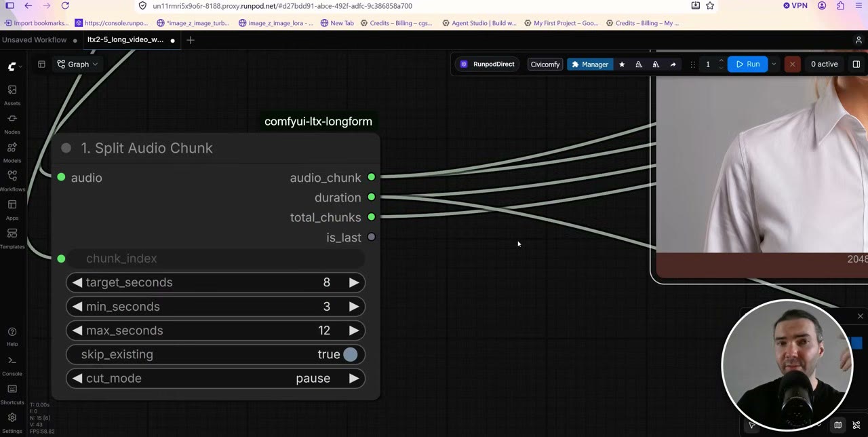Open the New Tab bookmark
This screenshot has width=868, height=437.
[337, 23]
